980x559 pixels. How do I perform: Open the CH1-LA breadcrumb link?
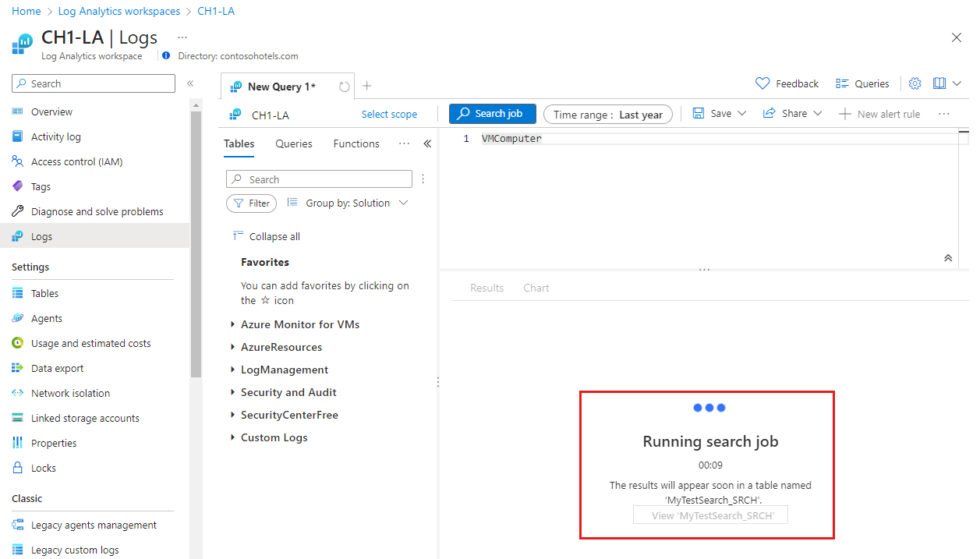(x=216, y=11)
